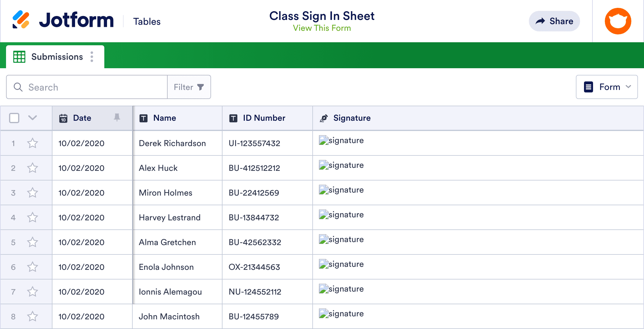Star Derek Richardson's submission row
This screenshot has width=644, height=329.
click(x=33, y=143)
